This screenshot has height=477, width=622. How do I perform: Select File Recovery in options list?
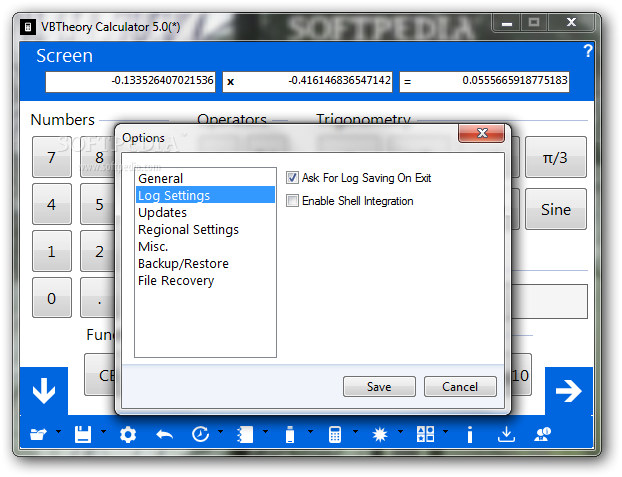tap(205, 281)
